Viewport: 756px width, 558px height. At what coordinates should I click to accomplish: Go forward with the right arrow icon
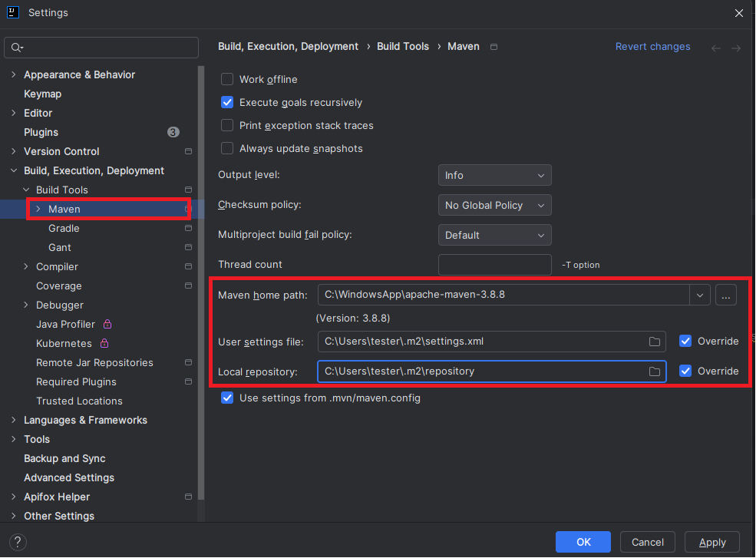(x=736, y=48)
